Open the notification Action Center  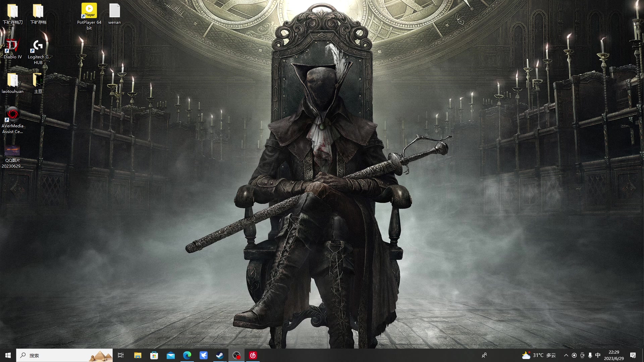pos(633,355)
